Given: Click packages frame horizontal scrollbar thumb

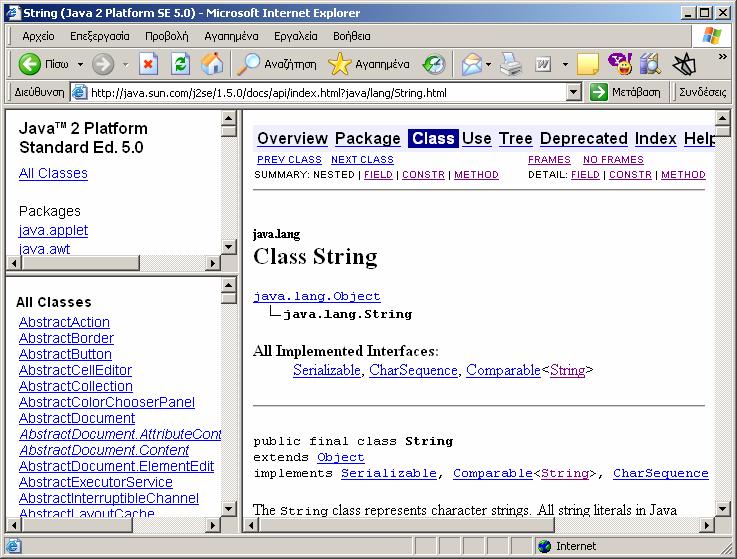Looking at the screenshot, I should tap(80, 263).
